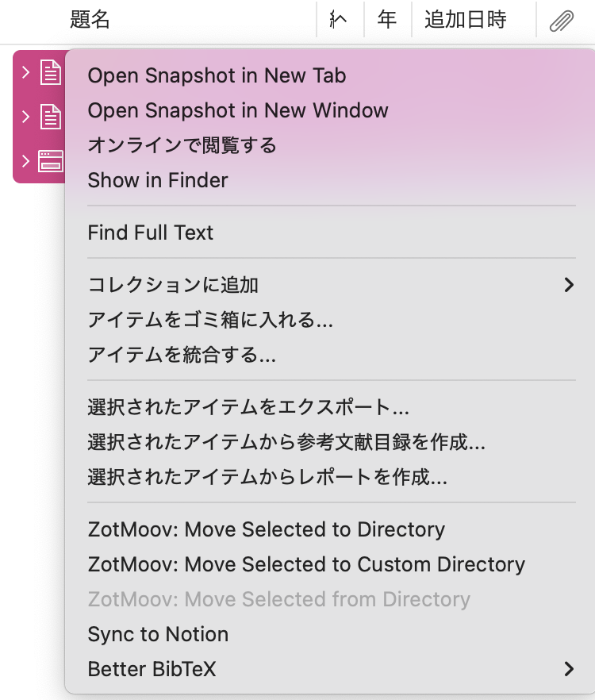Viewport: 595px width, 700px height.
Task: Open the コレクションに追加 submenu arrow
Action: [x=568, y=285]
